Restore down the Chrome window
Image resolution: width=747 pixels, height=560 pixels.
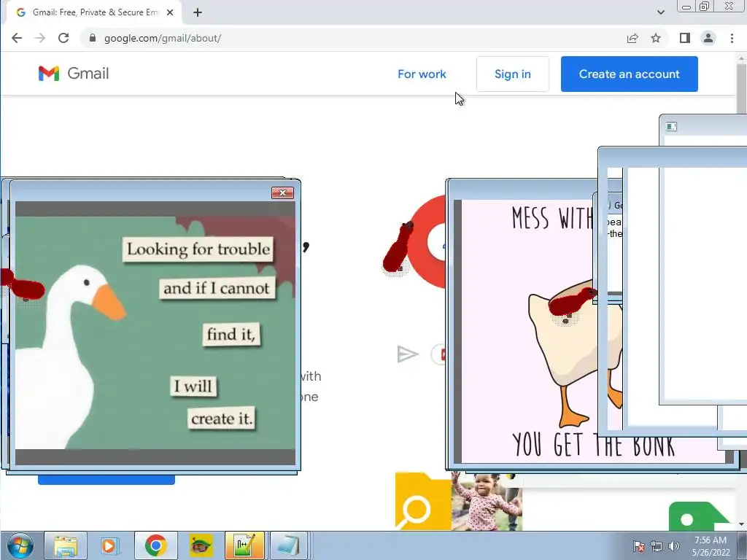click(x=704, y=7)
